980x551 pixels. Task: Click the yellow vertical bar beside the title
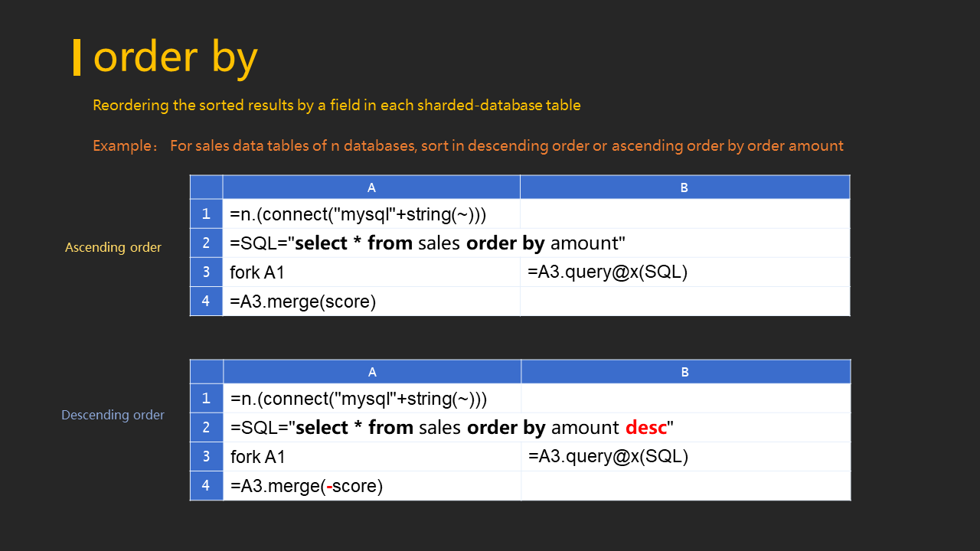pos(77,57)
